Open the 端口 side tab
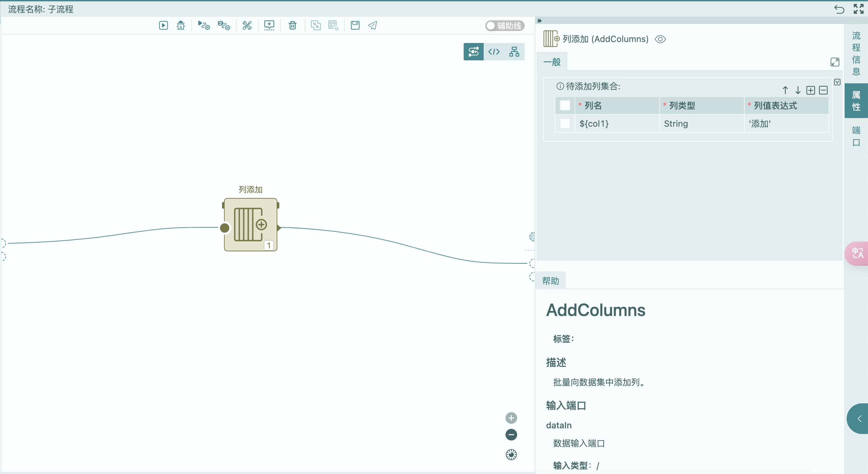868x474 pixels. (856, 136)
